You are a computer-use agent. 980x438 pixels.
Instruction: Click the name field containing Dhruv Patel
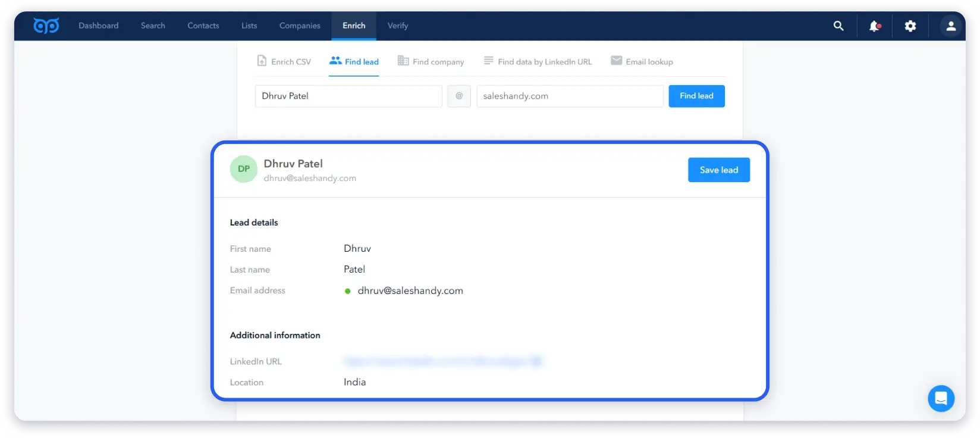pyautogui.click(x=348, y=96)
